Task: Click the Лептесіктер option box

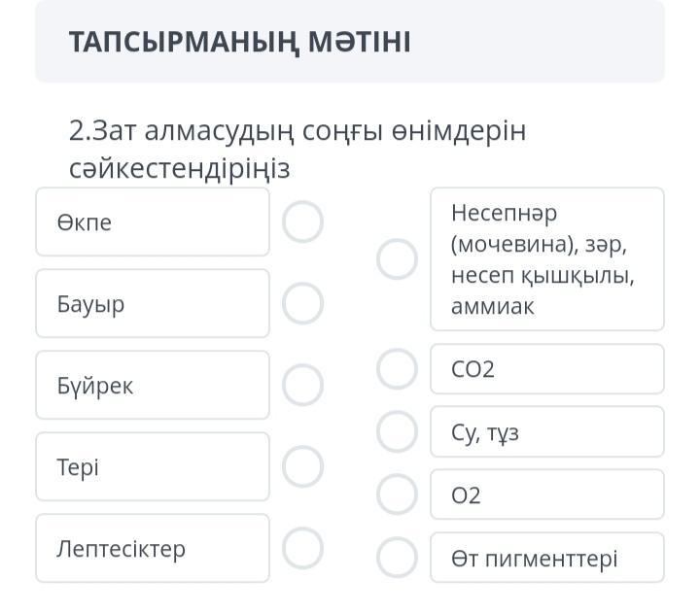Action: pyautogui.click(x=153, y=548)
